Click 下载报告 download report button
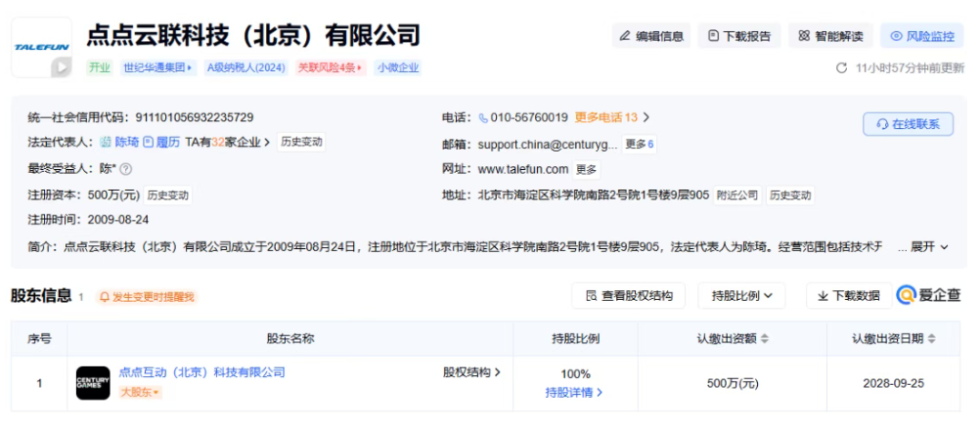 [x=739, y=36]
